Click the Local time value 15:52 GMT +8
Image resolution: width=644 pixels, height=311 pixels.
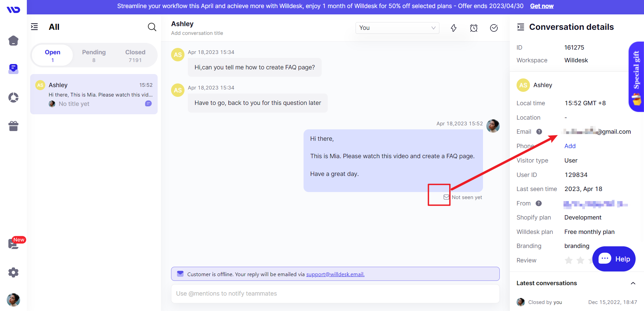coord(585,103)
